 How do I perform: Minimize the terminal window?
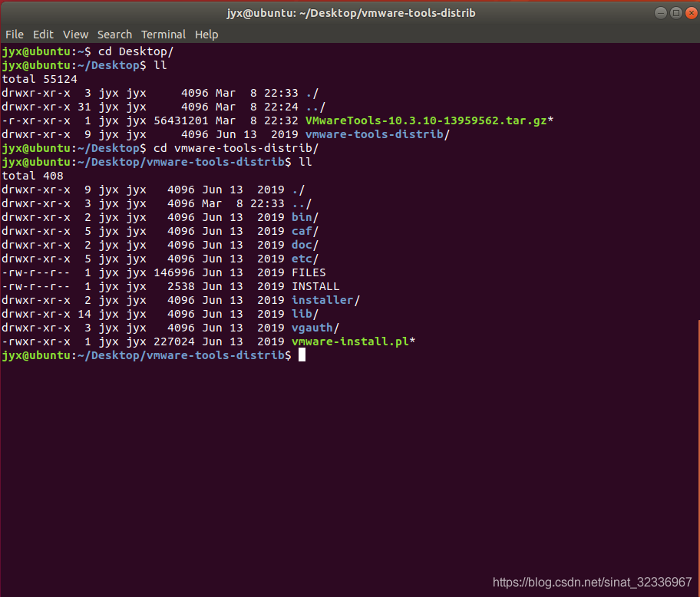pyautogui.click(x=661, y=13)
